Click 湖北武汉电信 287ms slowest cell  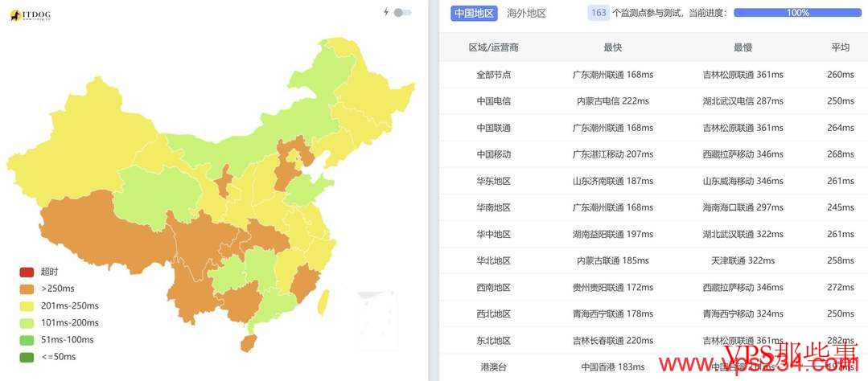743,101
